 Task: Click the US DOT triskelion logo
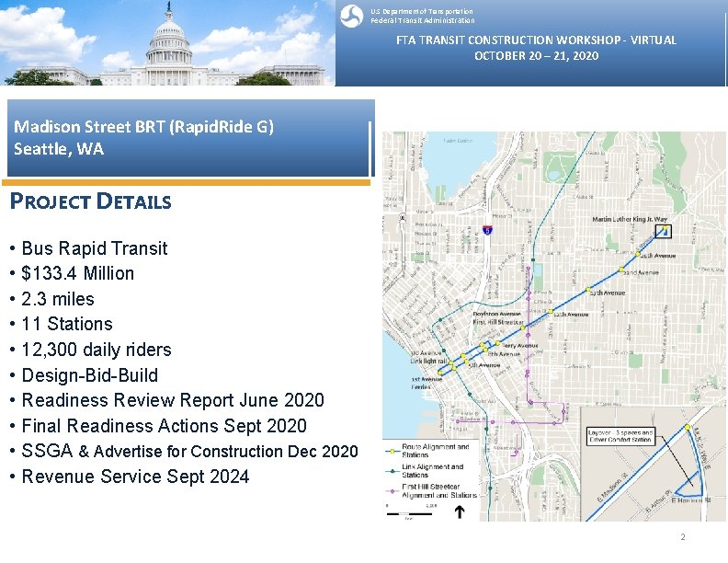351,16
